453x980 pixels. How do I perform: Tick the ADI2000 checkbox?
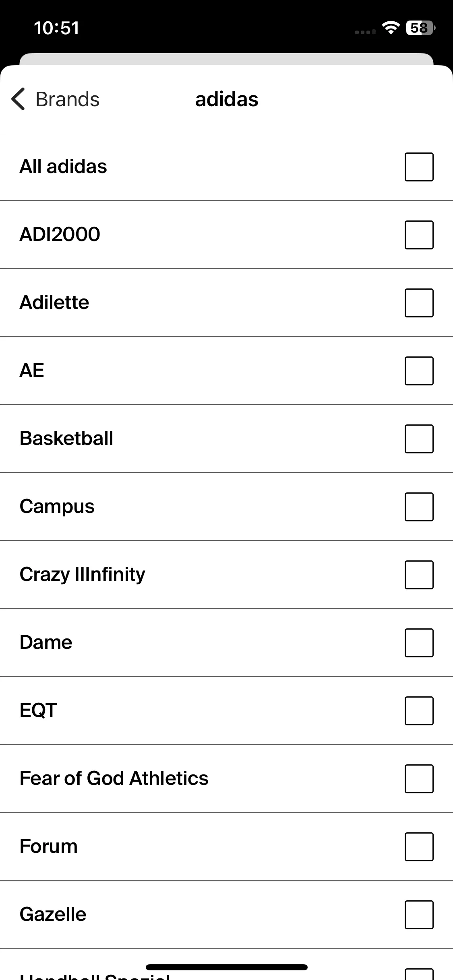(419, 235)
